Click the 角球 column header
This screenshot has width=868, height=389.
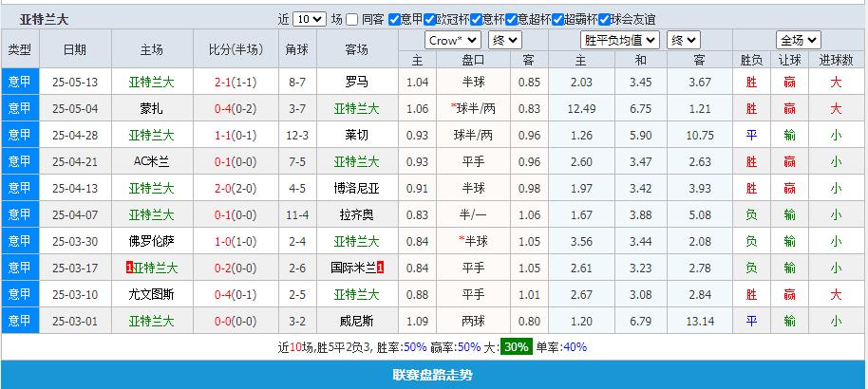coord(296,49)
